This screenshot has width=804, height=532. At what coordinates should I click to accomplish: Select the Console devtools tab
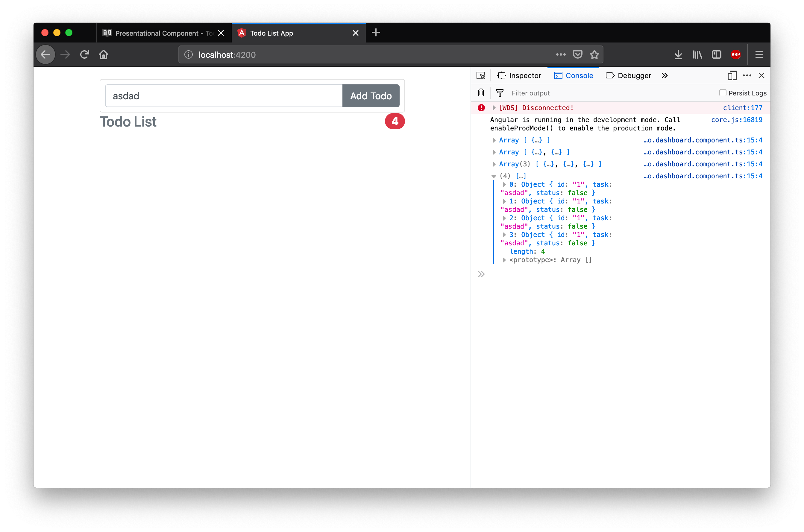point(573,76)
